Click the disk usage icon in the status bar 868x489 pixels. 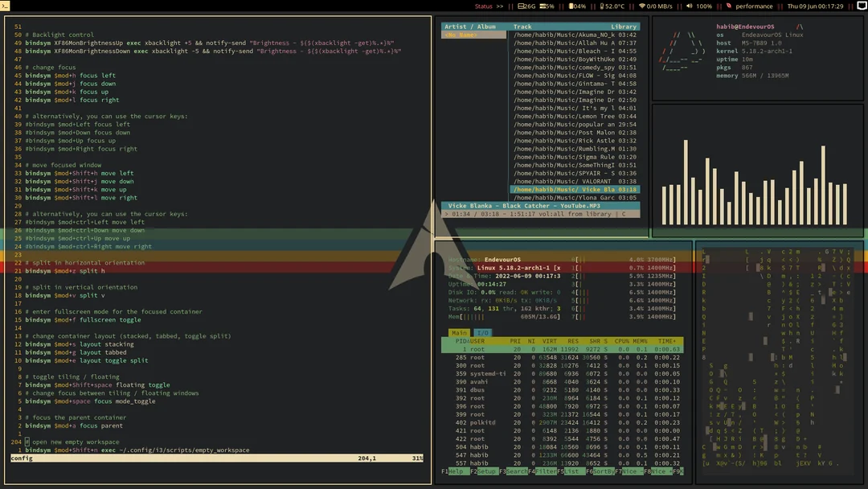tap(522, 6)
